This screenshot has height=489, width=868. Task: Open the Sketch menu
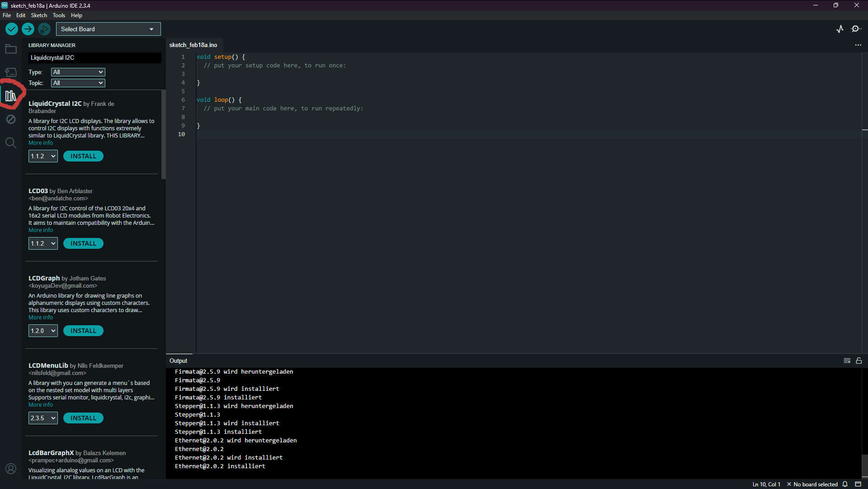point(39,15)
